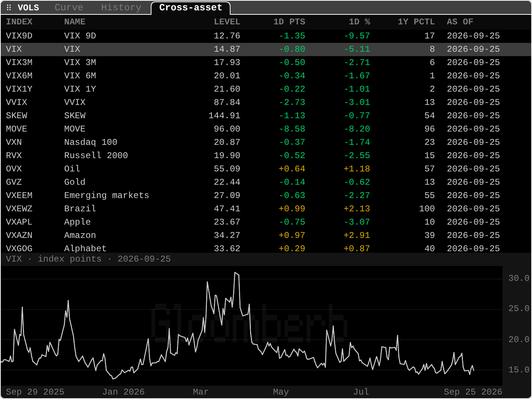Open the History tab
Image resolution: width=532 pixels, height=399 pixels.
coord(121,7)
